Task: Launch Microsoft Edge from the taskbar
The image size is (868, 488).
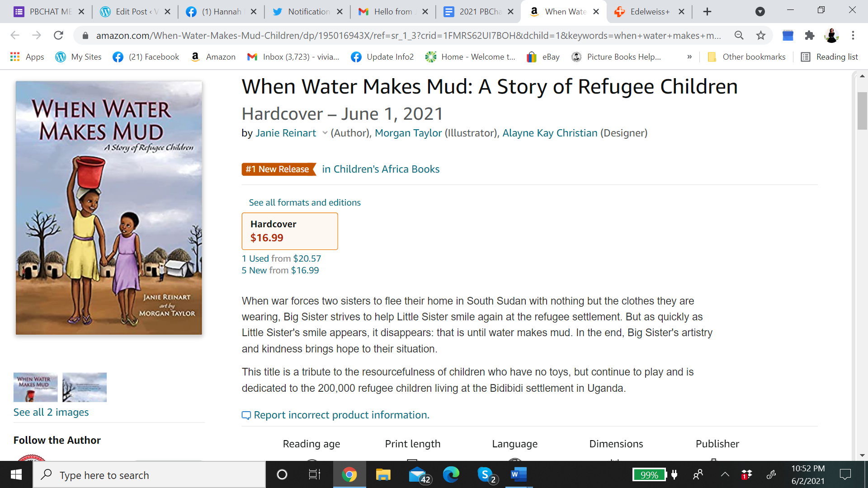Action: point(451,474)
